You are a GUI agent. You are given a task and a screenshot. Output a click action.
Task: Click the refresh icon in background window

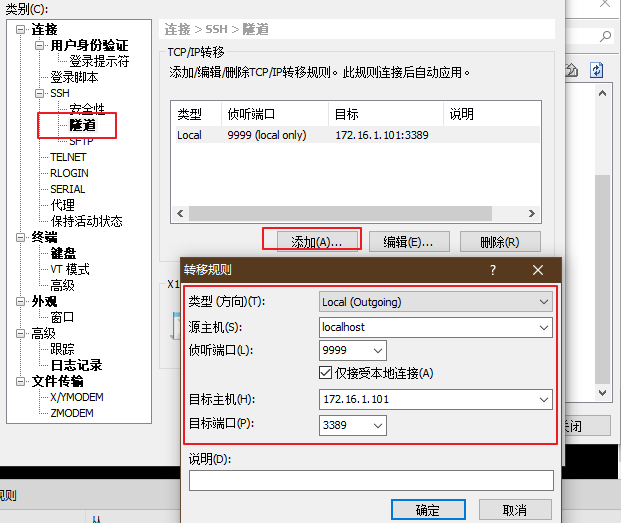click(x=597, y=70)
